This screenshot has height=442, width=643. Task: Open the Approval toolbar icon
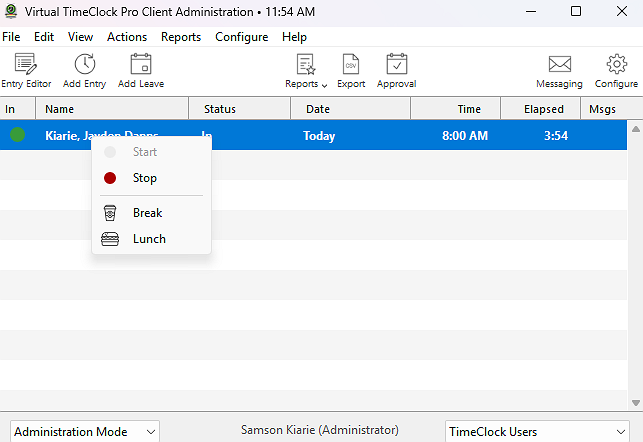click(x=397, y=64)
